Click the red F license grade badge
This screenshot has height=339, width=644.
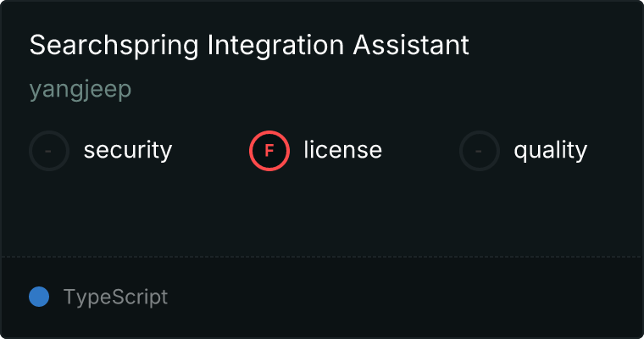click(x=269, y=151)
